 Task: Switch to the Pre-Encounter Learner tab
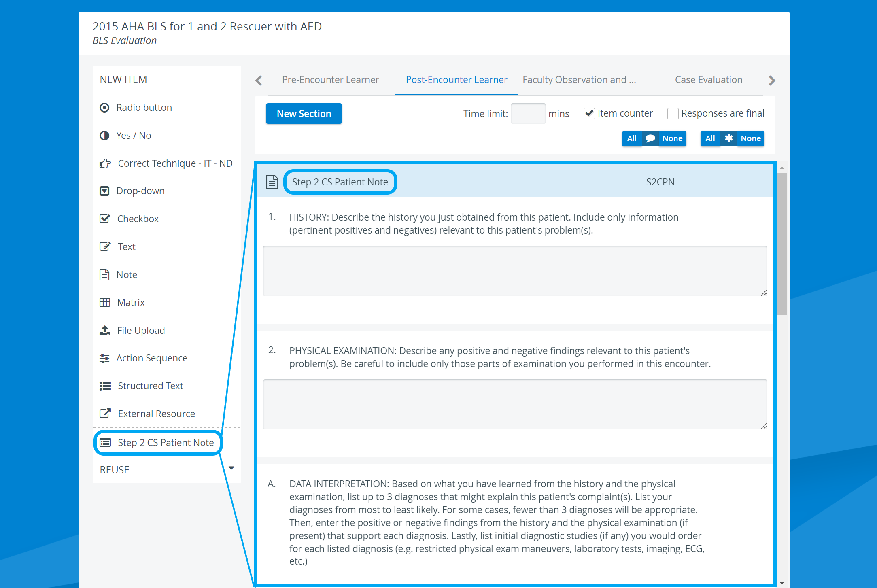coord(331,80)
